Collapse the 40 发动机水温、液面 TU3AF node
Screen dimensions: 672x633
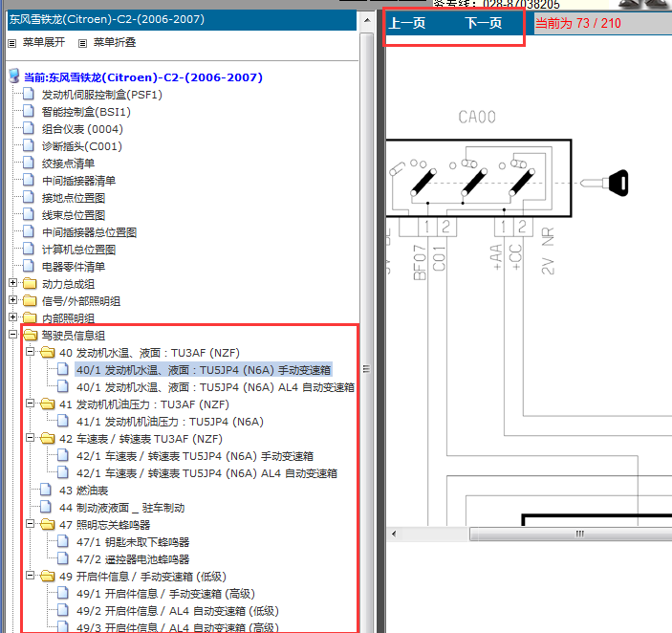pos(30,352)
